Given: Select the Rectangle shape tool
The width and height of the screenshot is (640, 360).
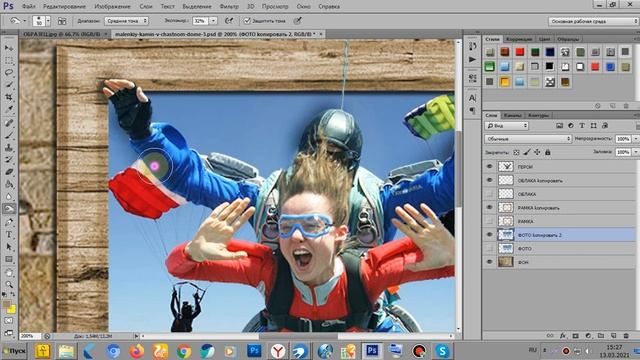Looking at the screenshot, I should point(9,259).
